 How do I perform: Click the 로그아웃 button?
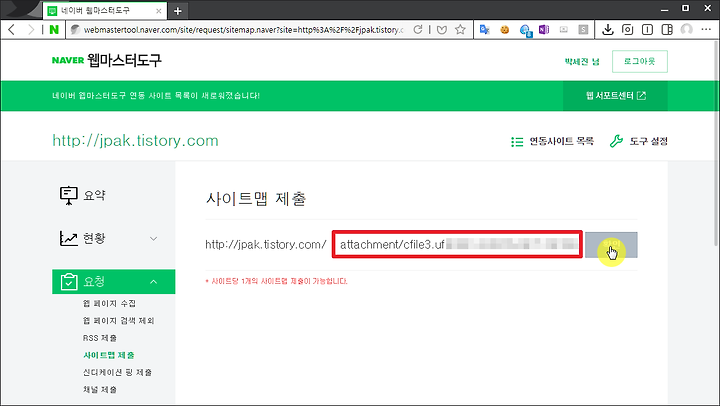point(640,62)
